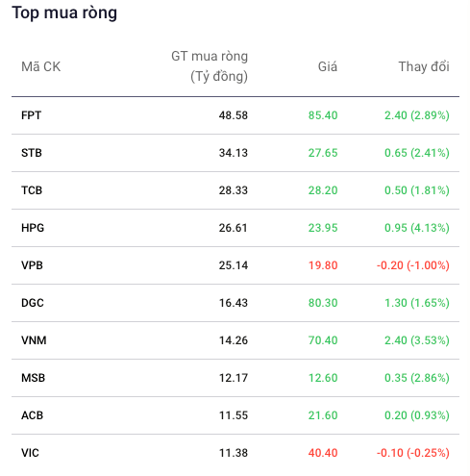The height and width of the screenshot is (476, 470).
Task: Select the TCB stock code
Action: point(32,190)
